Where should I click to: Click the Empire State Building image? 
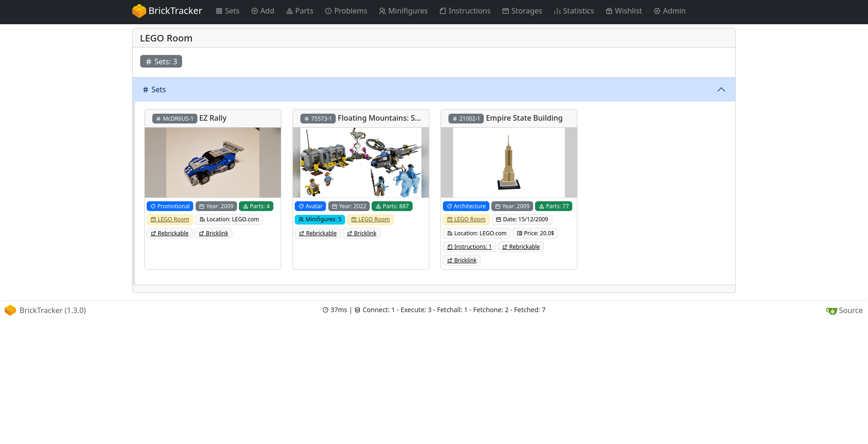click(509, 163)
